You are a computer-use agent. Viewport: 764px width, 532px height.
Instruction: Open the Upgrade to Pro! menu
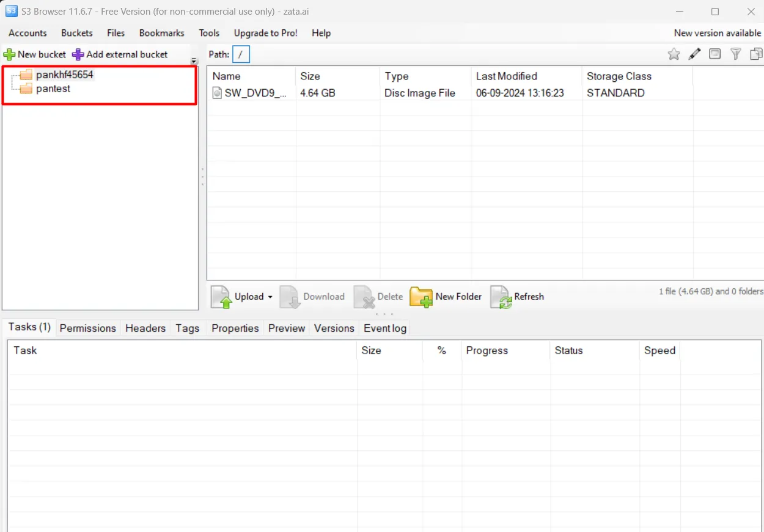click(x=265, y=33)
